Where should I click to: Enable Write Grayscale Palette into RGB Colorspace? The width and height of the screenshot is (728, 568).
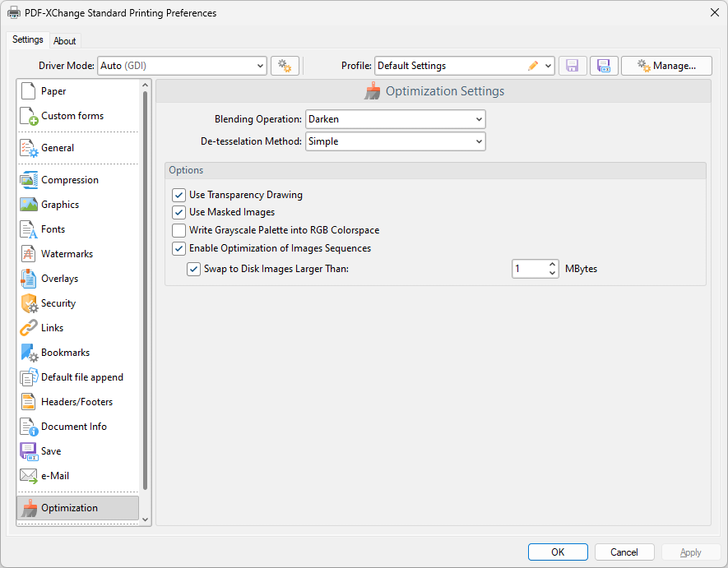pos(179,230)
